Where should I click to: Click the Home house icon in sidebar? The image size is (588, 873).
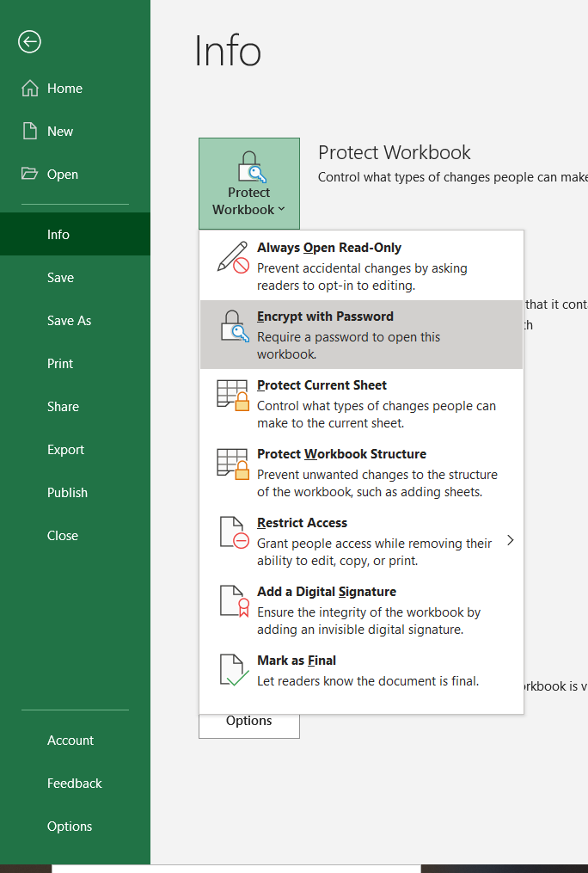tap(30, 89)
